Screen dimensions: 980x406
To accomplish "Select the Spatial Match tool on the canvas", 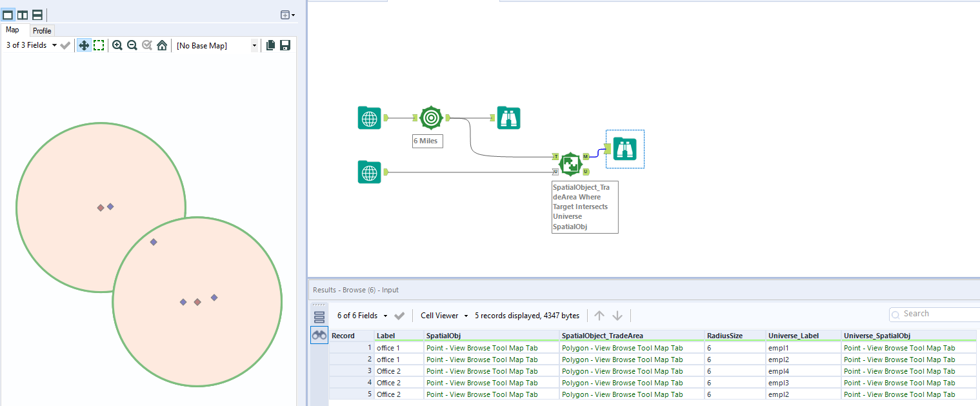I will point(570,165).
